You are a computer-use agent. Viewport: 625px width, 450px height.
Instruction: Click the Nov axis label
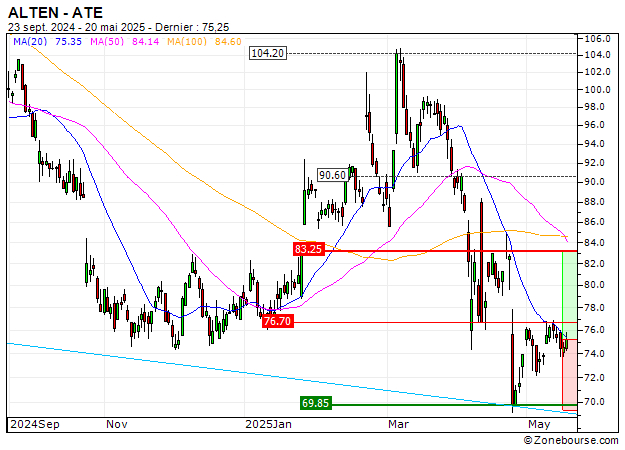click(117, 424)
